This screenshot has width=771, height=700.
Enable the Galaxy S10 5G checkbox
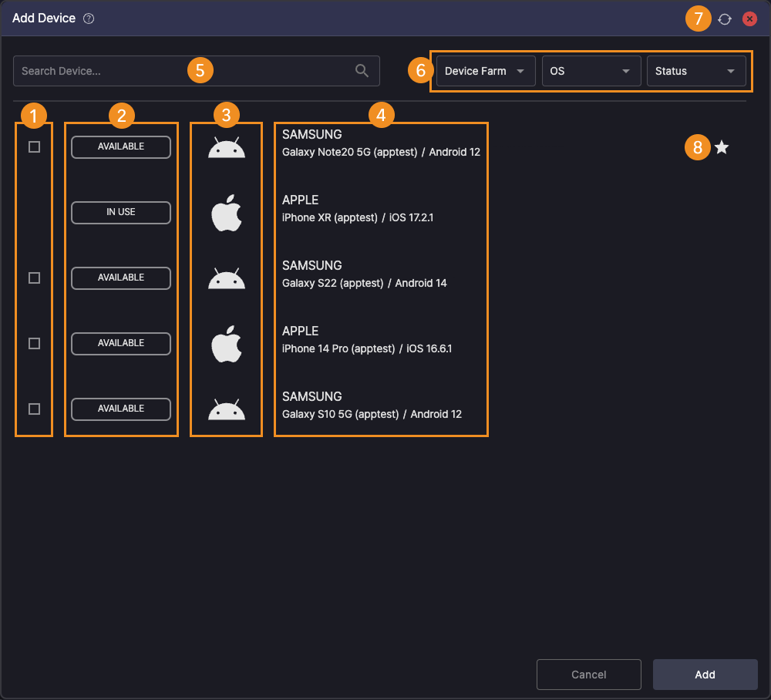(34, 409)
